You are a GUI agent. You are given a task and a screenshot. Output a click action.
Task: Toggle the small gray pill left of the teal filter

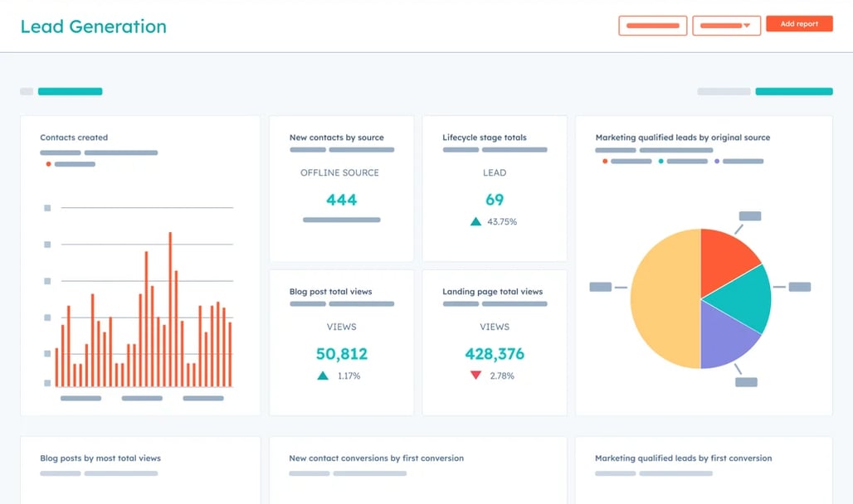723,91
